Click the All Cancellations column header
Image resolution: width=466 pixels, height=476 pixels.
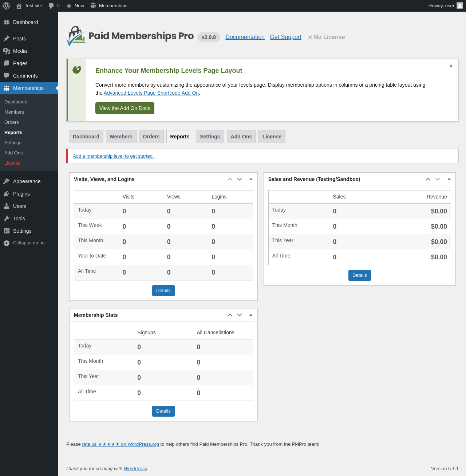click(216, 333)
